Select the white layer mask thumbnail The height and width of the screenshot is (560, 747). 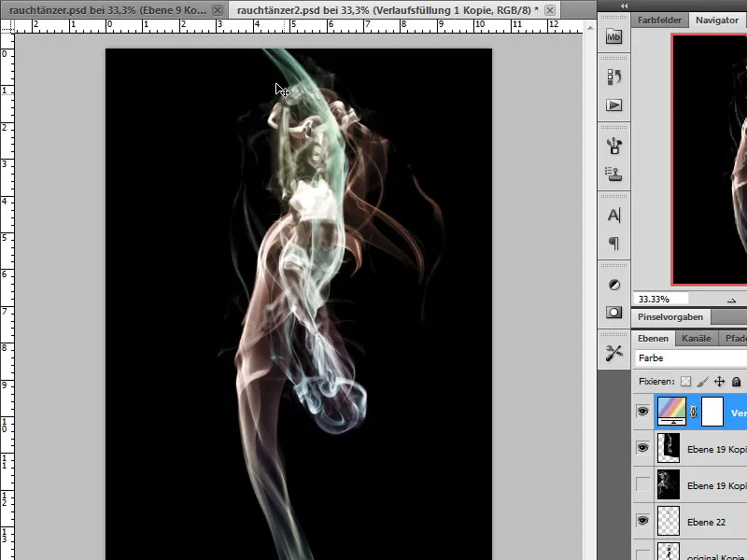point(712,412)
